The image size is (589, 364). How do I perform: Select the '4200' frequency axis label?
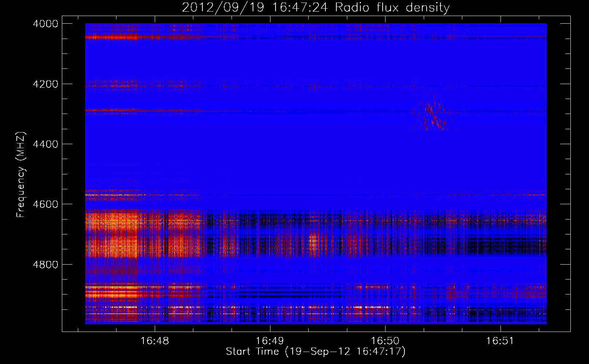(x=46, y=84)
